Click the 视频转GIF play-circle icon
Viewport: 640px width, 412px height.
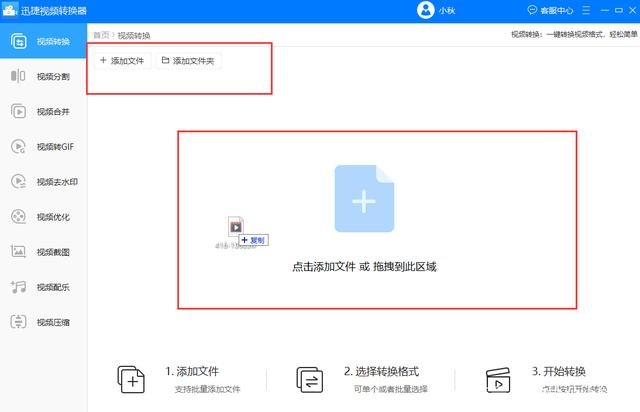coord(18,146)
